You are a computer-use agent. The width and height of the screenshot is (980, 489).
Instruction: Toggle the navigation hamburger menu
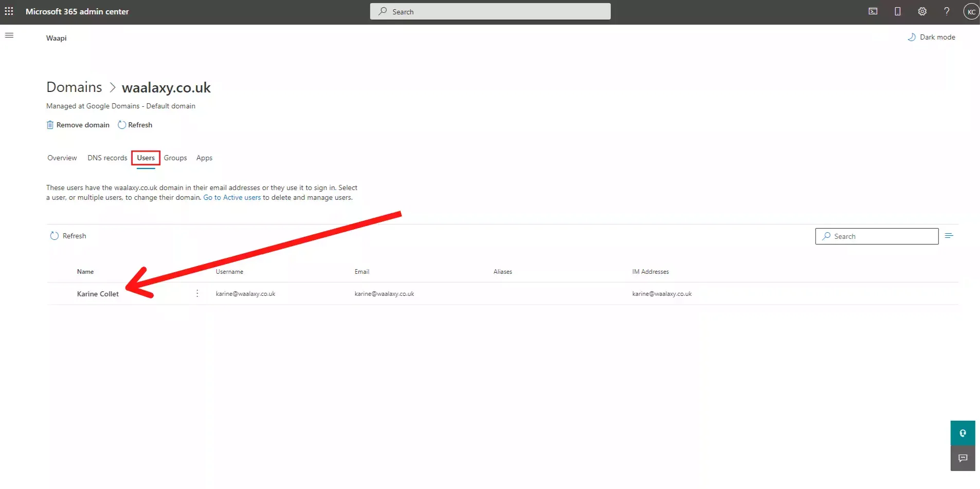[9, 35]
